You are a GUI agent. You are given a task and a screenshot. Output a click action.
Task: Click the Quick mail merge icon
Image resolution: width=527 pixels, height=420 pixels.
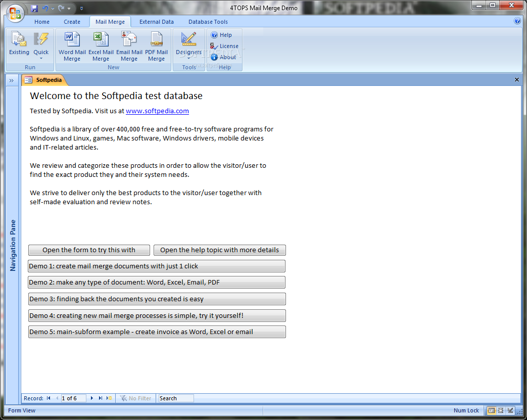[x=41, y=40]
